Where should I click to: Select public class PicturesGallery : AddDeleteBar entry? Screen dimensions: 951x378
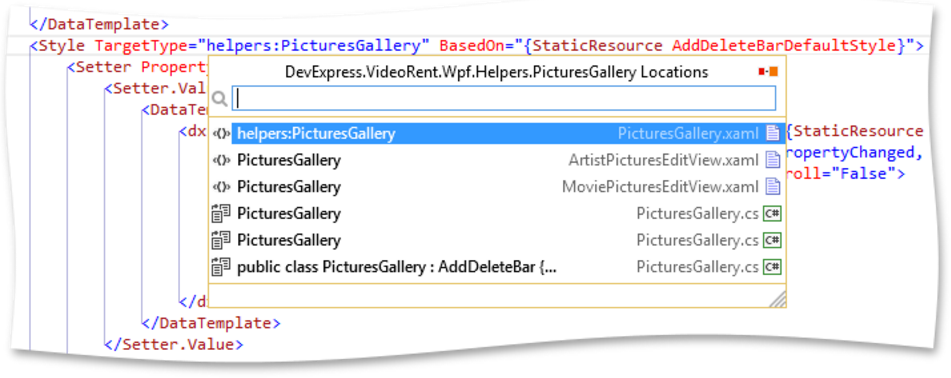pyautogui.click(x=496, y=266)
